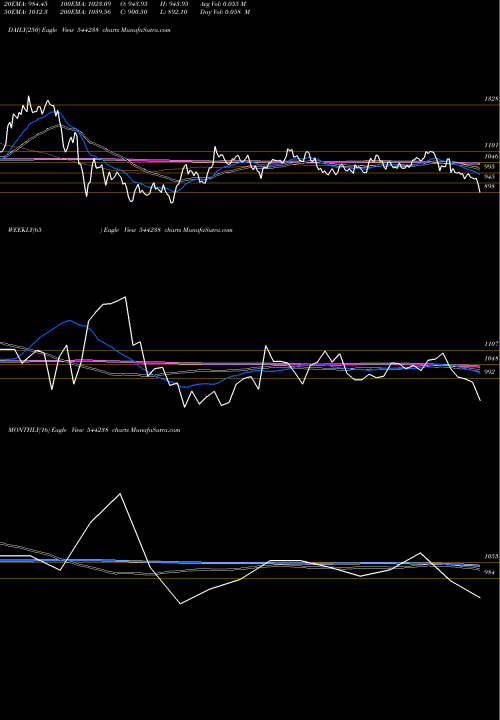Select the open price "O:" value
Screen dimensions: 500x720
coord(134,4)
